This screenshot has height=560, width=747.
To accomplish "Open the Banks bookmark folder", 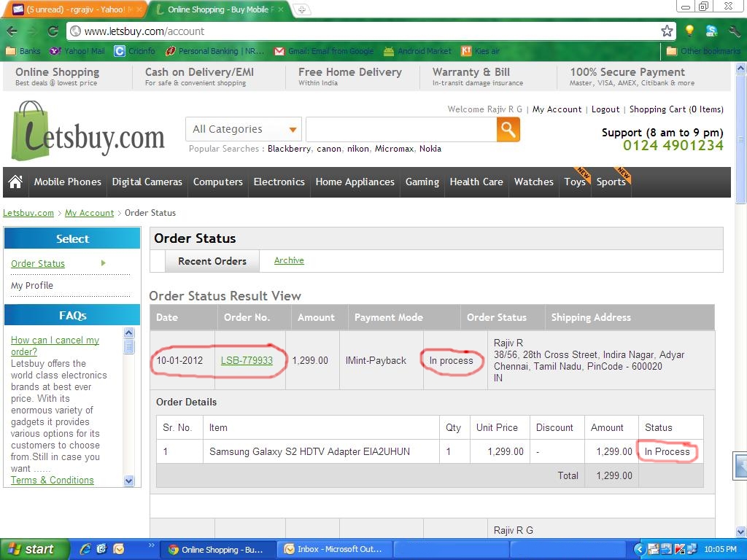I will 23,51.
